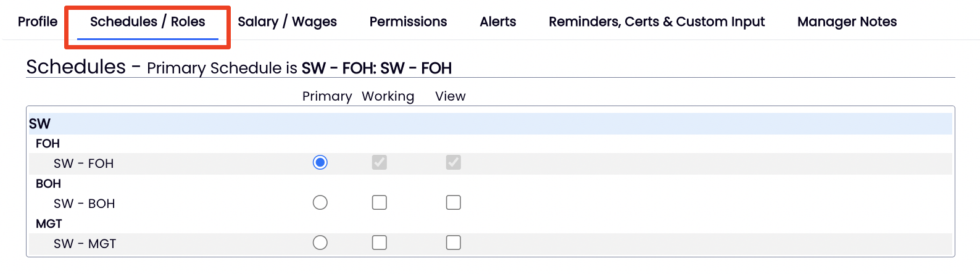
Task: Open the Profile tab
Action: tap(38, 22)
